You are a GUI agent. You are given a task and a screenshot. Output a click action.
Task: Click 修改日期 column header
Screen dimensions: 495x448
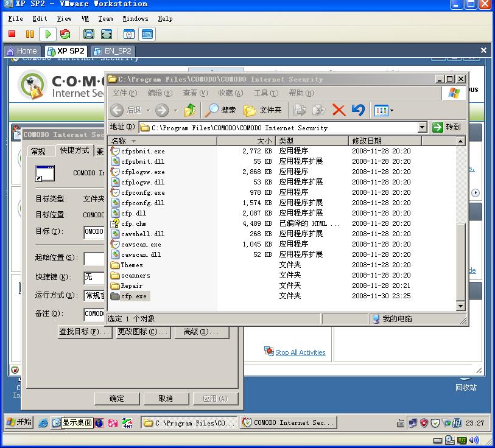385,141
